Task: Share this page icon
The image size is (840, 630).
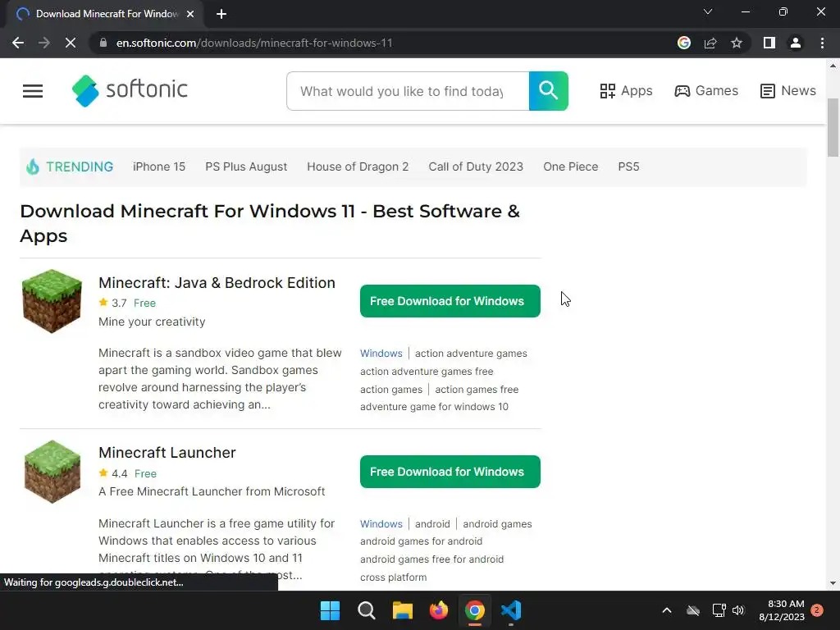Action: pyautogui.click(x=710, y=43)
